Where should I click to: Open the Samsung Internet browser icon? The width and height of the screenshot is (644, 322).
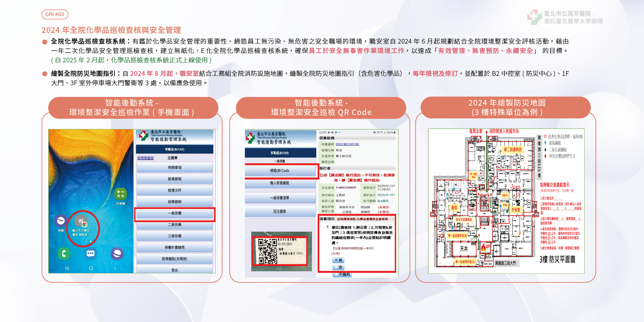[x=117, y=254]
